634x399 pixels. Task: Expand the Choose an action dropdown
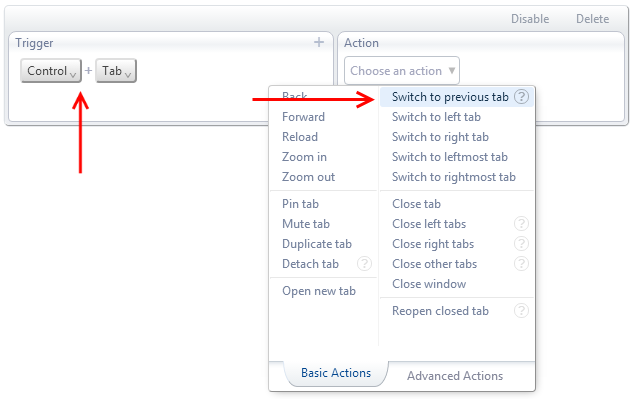tap(402, 71)
